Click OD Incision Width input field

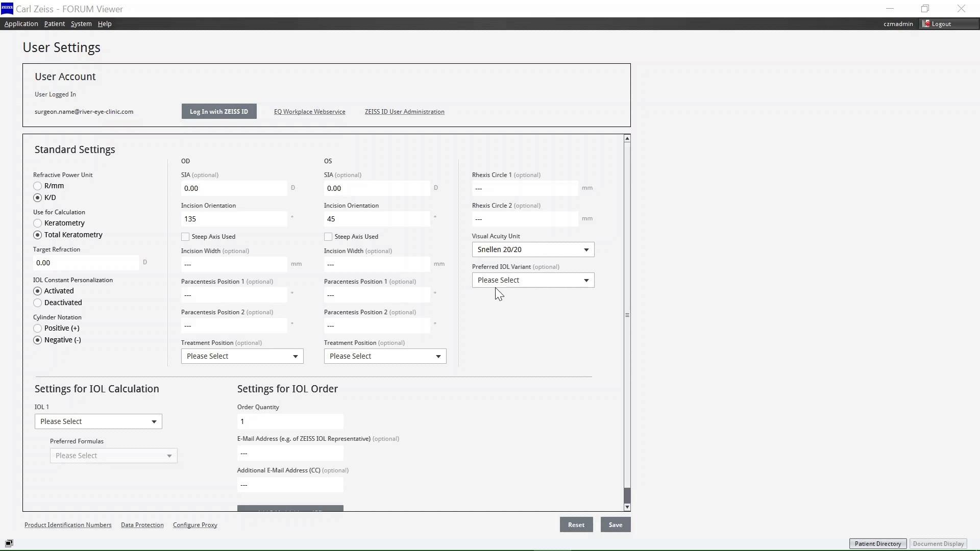click(x=234, y=264)
